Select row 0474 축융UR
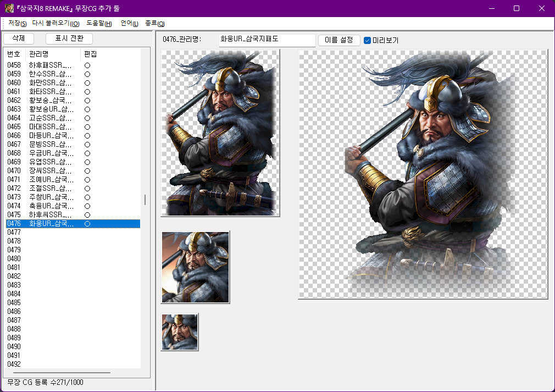This screenshot has width=555, height=392. (x=73, y=206)
